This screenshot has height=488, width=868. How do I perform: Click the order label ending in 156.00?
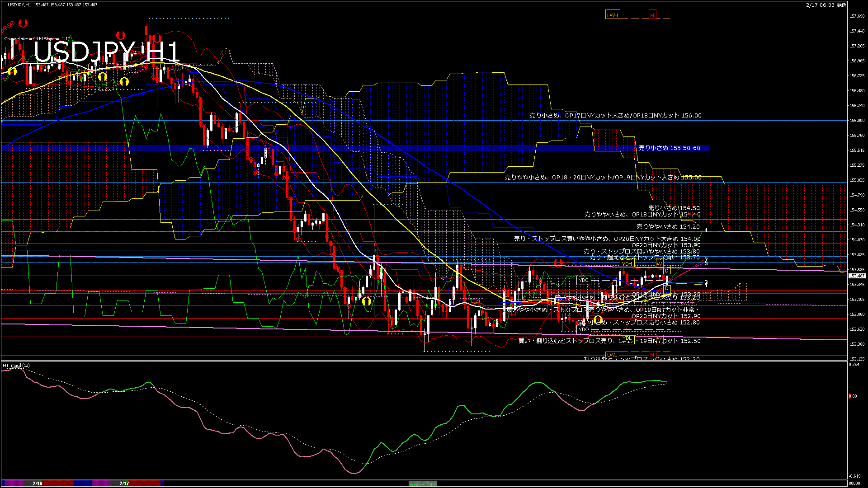pyautogui.click(x=615, y=116)
